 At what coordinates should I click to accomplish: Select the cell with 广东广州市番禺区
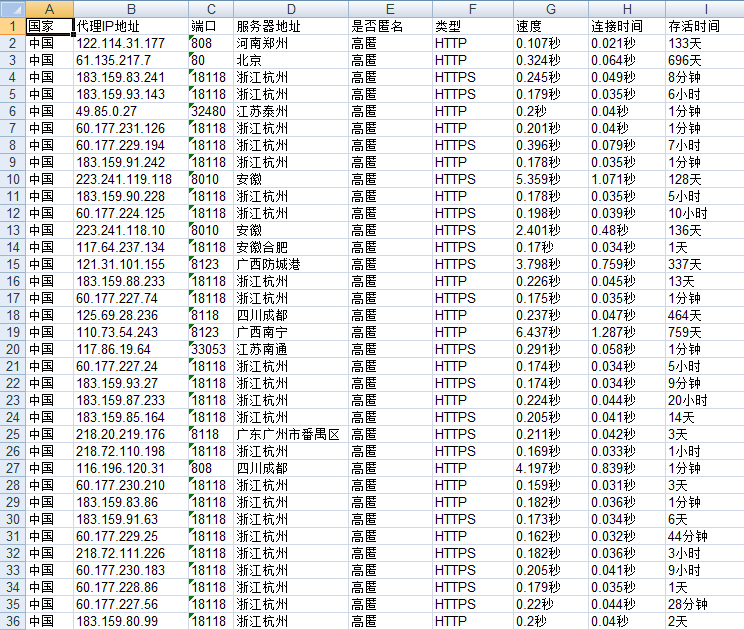pos(290,434)
